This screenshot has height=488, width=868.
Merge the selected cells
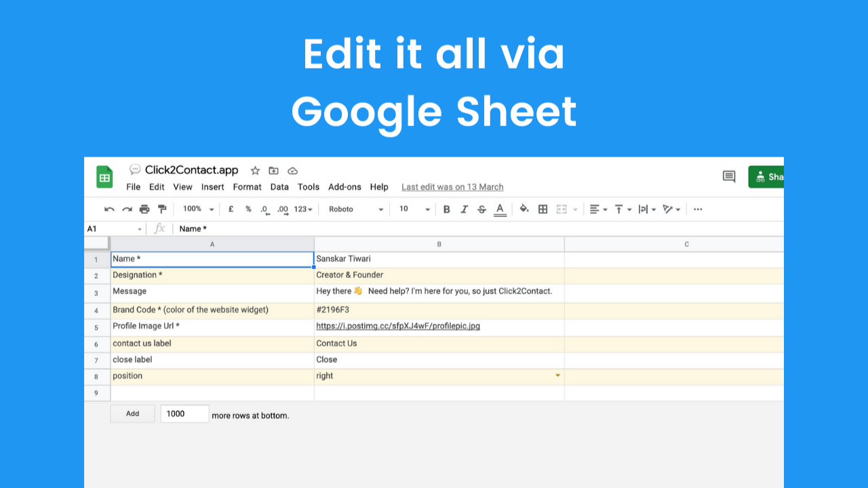pos(561,209)
